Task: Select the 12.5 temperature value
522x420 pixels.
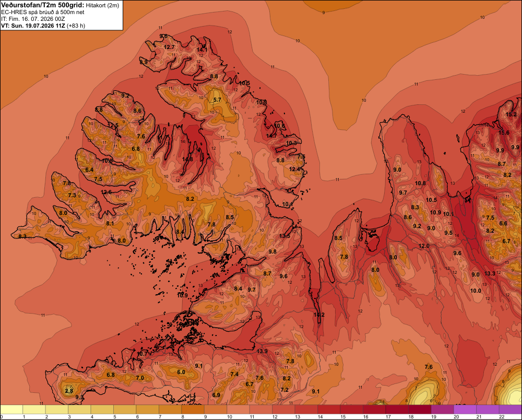Action: coord(113,125)
